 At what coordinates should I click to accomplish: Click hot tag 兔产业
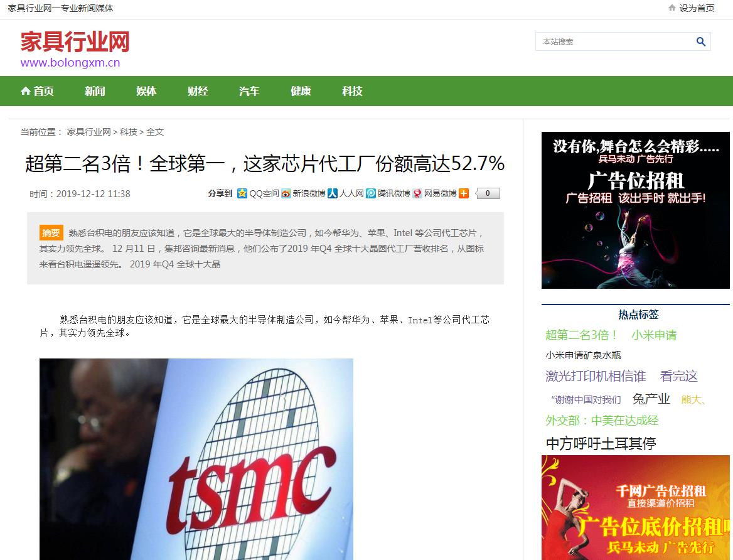point(651,399)
